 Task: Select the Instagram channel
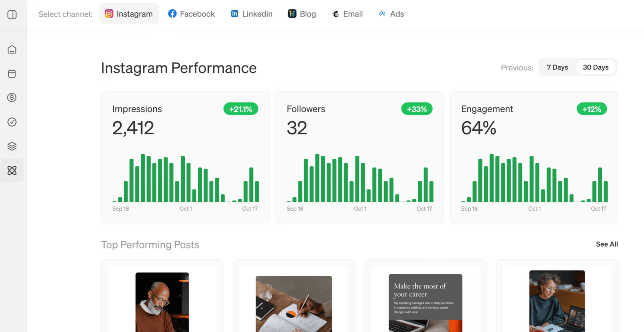point(129,14)
